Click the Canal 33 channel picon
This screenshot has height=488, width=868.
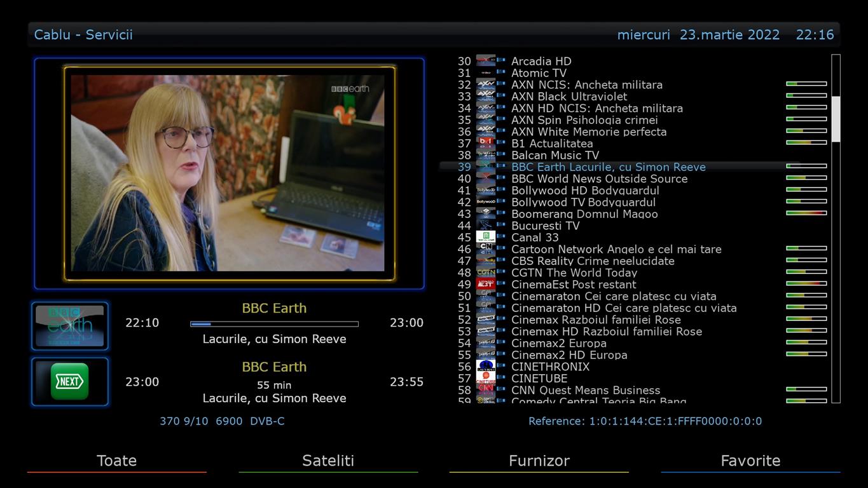pos(486,238)
